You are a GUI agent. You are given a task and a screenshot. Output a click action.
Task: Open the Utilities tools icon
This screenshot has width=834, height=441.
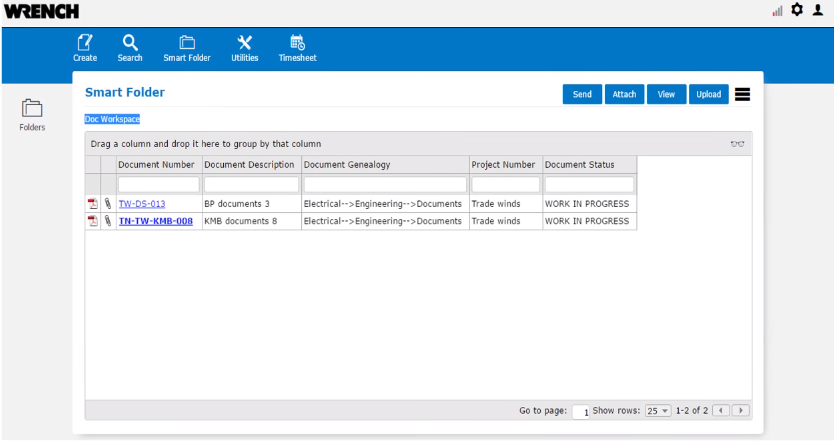tap(244, 43)
